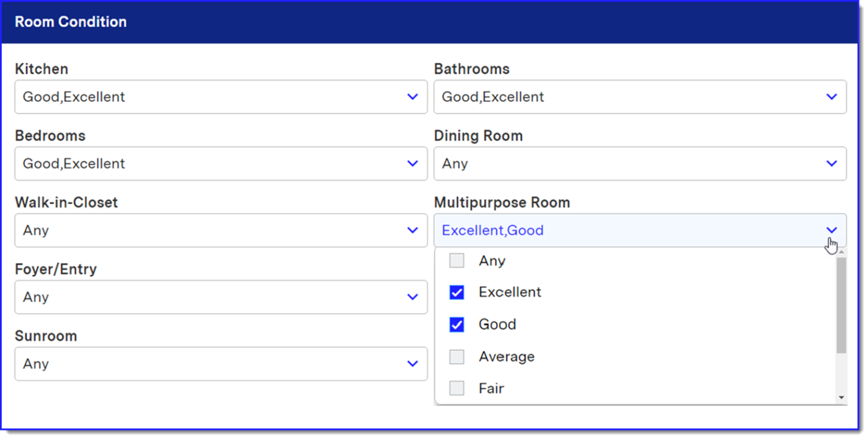Uncheck the Good checkbox

click(457, 324)
